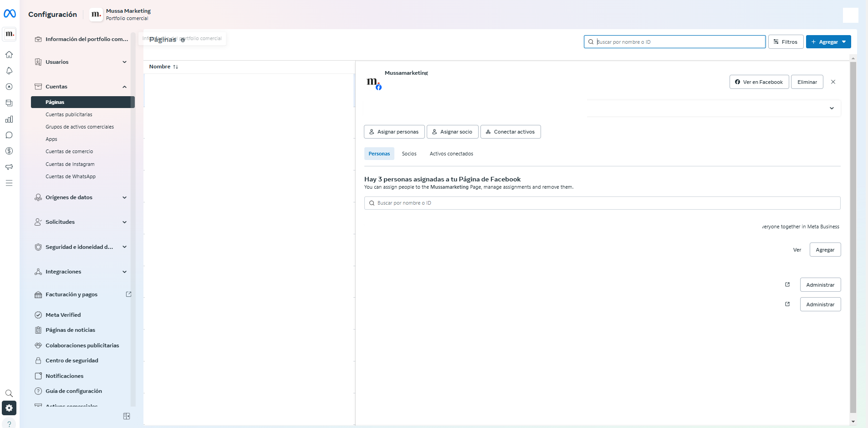
Task: Open Colaboraciones publicitarias
Action: 77,345
